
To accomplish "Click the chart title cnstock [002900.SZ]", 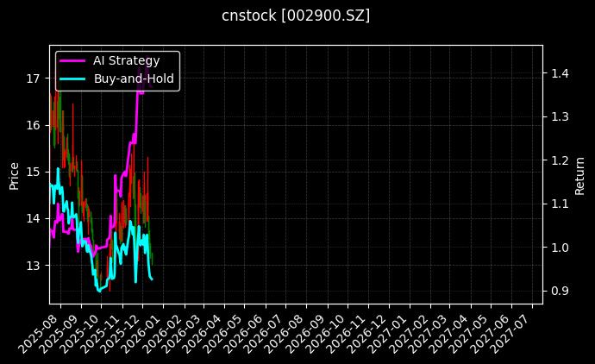I will (296, 16).
